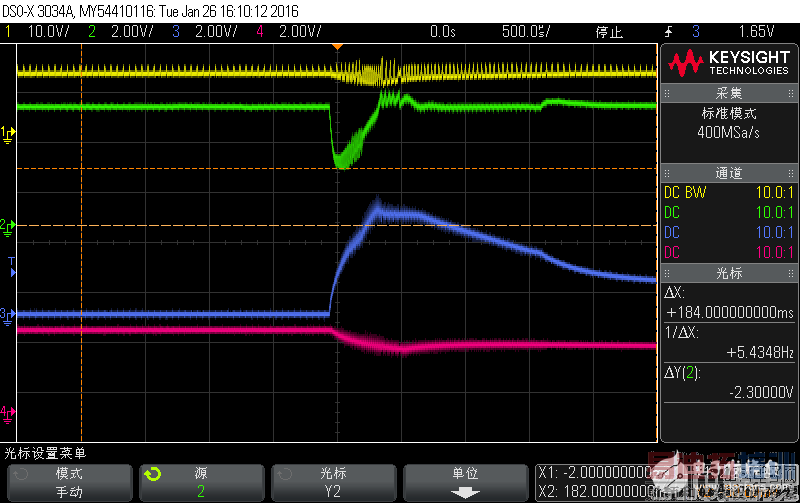Open the 采集 acquisition panel header
This screenshot has width=800, height=503.
click(x=729, y=93)
